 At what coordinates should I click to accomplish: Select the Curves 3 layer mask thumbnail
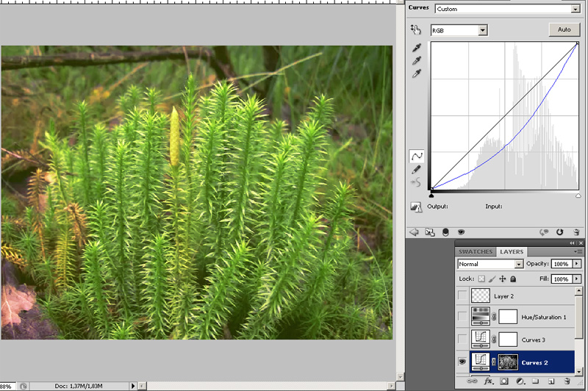(508, 339)
